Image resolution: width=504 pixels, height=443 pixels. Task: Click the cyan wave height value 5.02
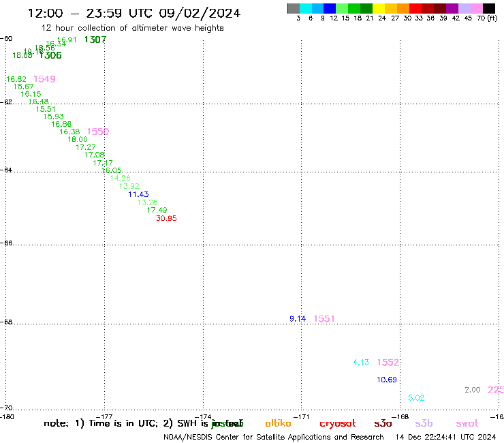pos(416,398)
